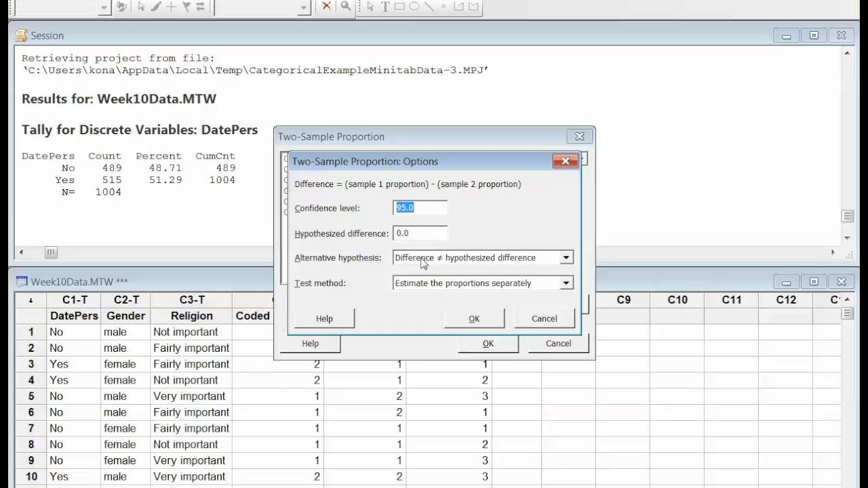The image size is (868, 488).
Task: Click 'Fairly important' cell in row 7
Action: 192,428
